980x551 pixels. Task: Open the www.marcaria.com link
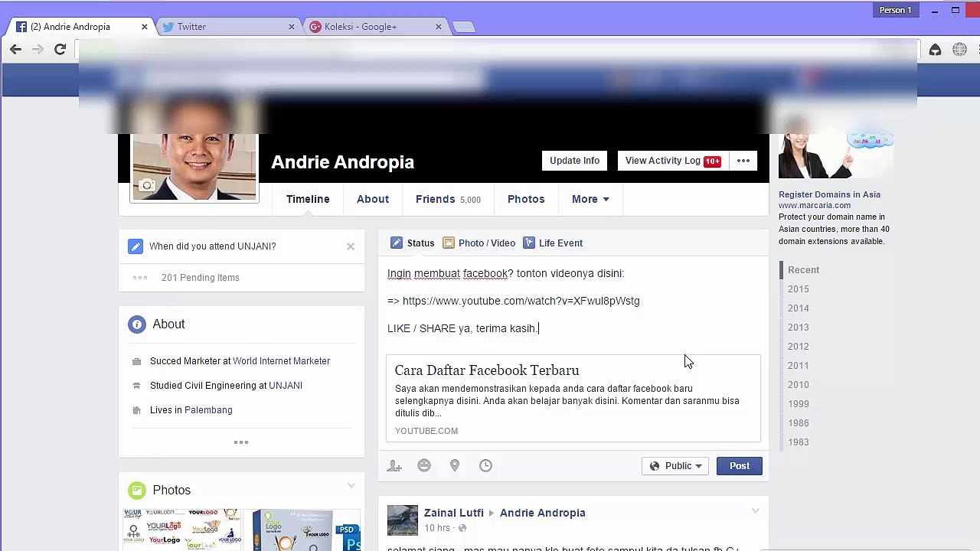[x=815, y=205]
